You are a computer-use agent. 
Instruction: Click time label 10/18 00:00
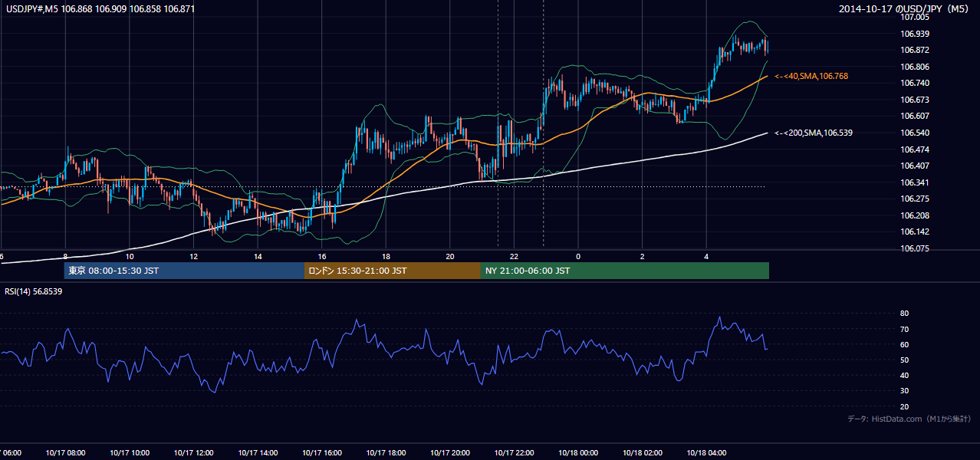coord(578,453)
